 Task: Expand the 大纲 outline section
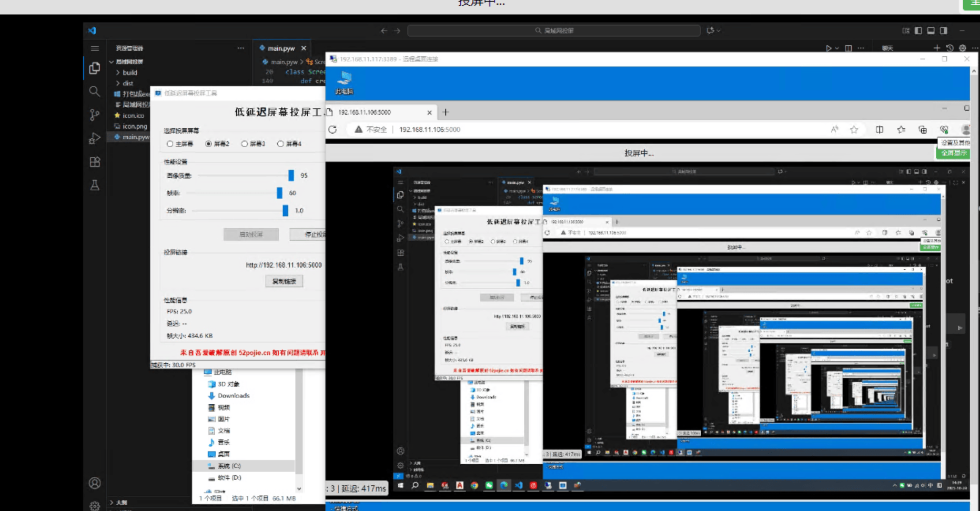(121, 503)
